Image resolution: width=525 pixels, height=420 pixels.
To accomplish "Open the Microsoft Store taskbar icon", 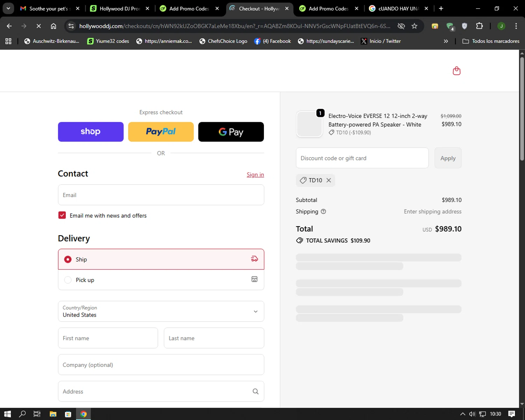I will click(68, 414).
